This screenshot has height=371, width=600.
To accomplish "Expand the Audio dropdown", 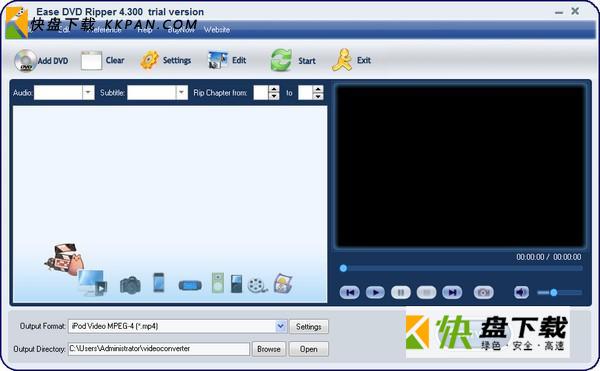I will [x=88, y=93].
